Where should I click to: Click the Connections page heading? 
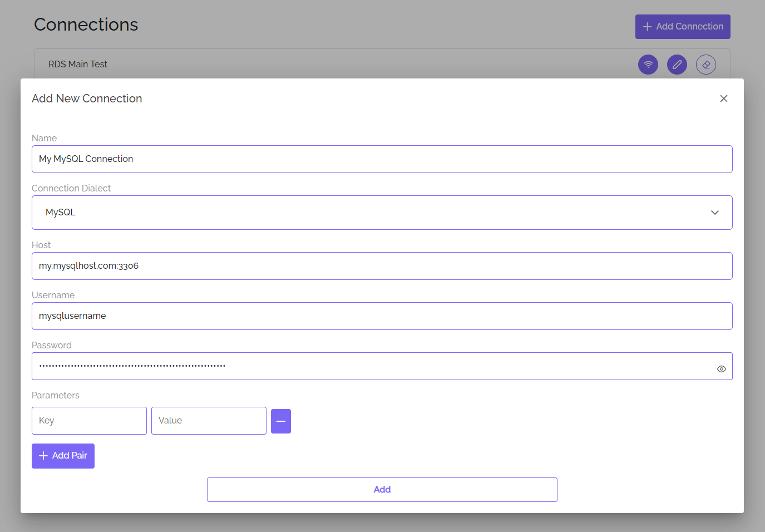(x=86, y=24)
